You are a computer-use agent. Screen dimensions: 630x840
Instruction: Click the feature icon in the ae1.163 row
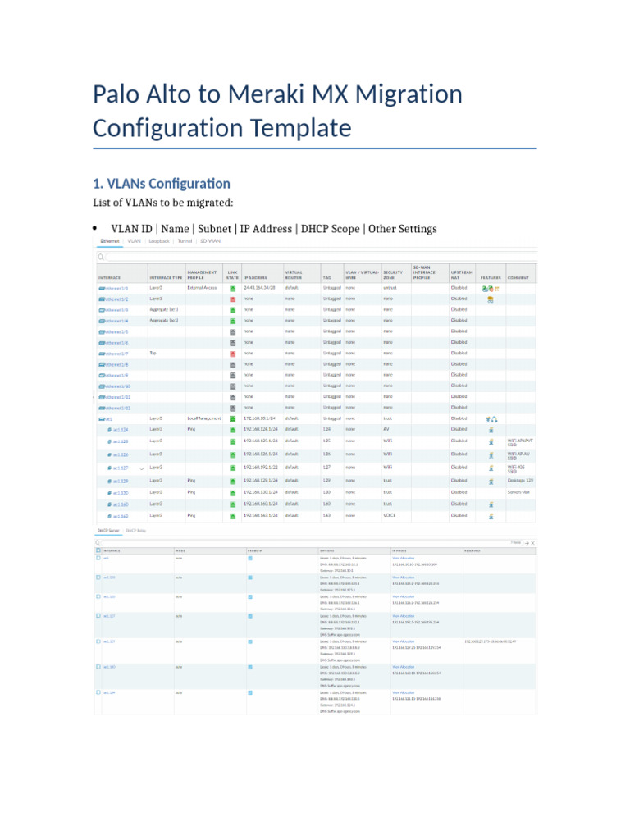pyautogui.click(x=491, y=516)
